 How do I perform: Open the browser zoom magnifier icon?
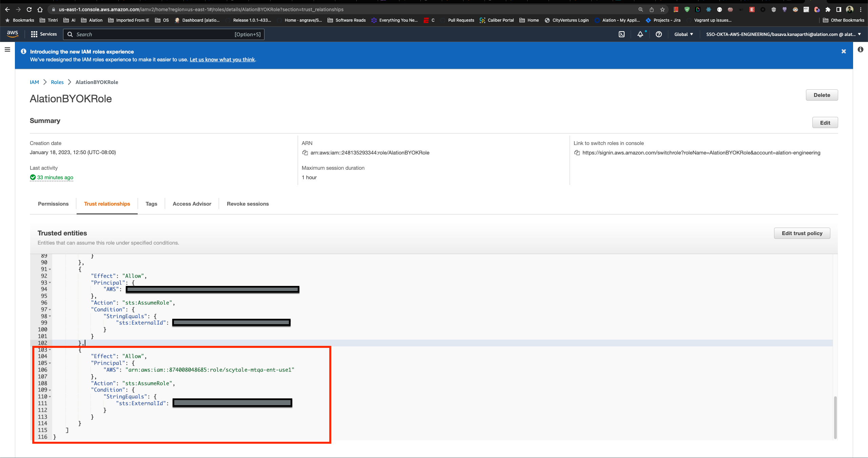(x=641, y=9)
